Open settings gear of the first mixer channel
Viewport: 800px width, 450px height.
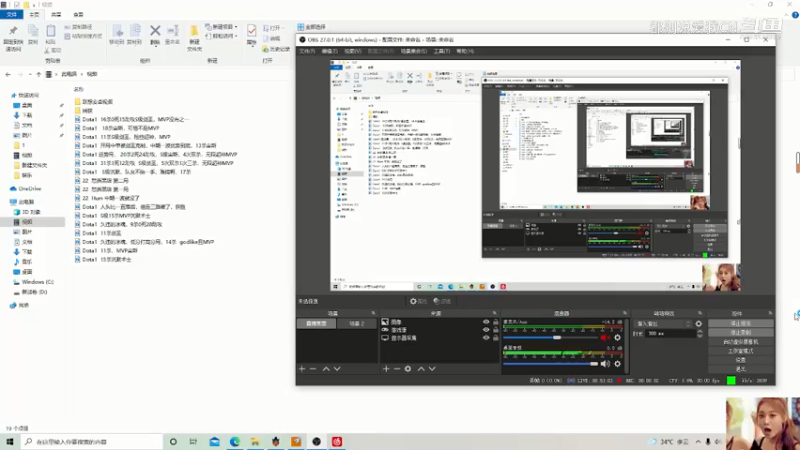click(x=617, y=337)
